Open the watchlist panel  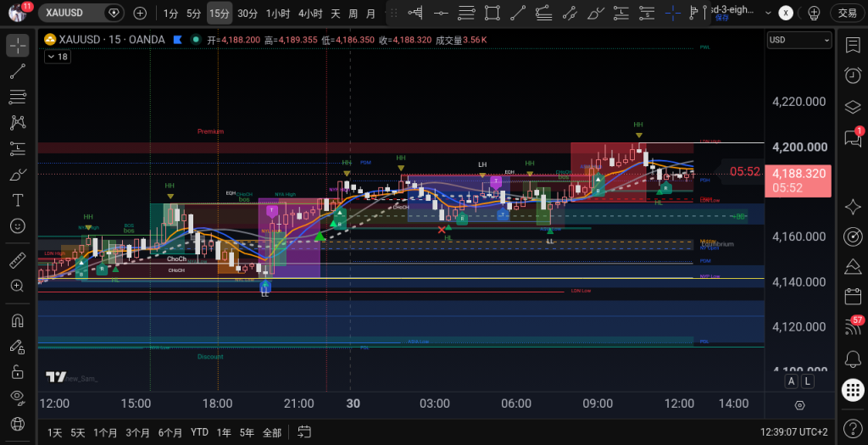[853, 46]
